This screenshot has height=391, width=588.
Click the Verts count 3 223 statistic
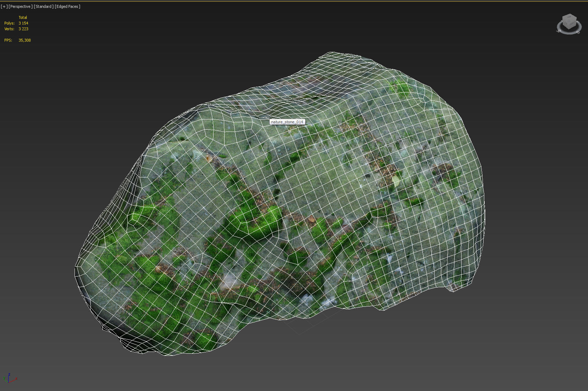tap(23, 29)
